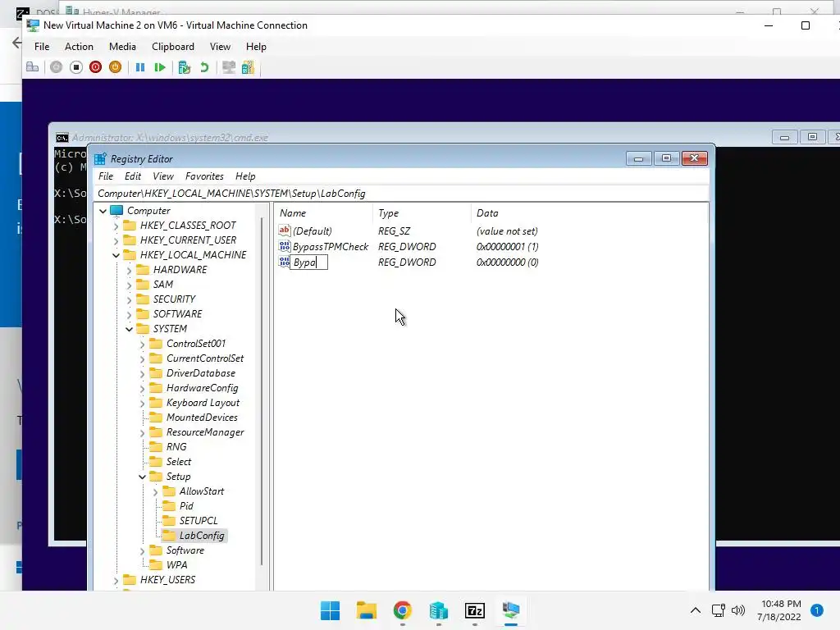
Task: Click the orange Save toolbar icon
Action: [115, 67]
